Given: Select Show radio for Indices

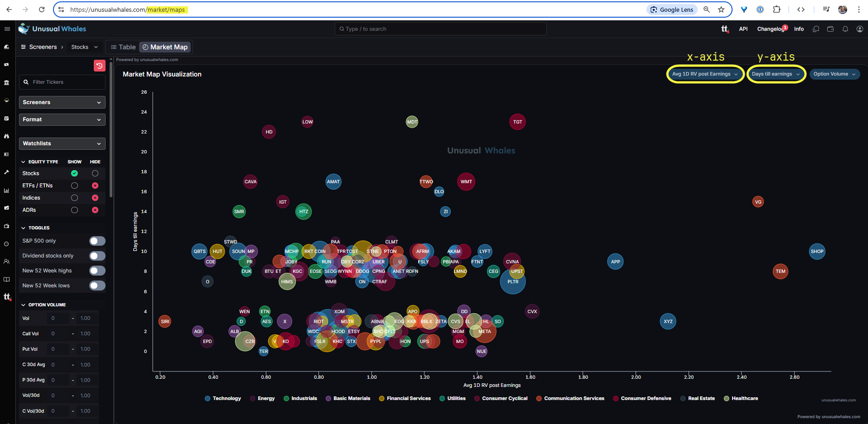Looking at the screenshot, I should [74, 198].
